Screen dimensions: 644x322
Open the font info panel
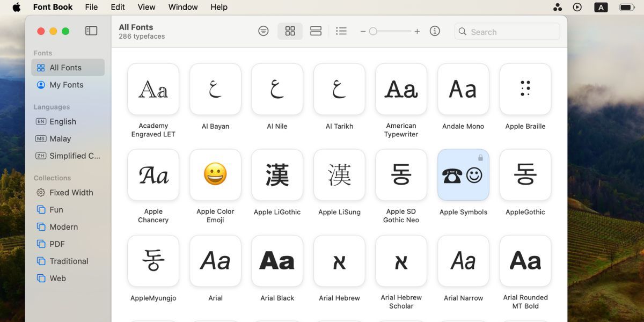[x=435, y=31]
